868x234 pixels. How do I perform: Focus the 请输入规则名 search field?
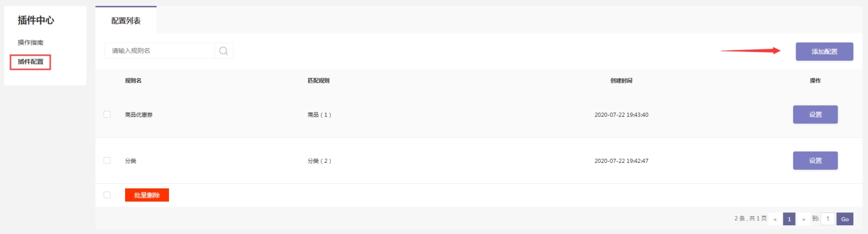(160, 51)
